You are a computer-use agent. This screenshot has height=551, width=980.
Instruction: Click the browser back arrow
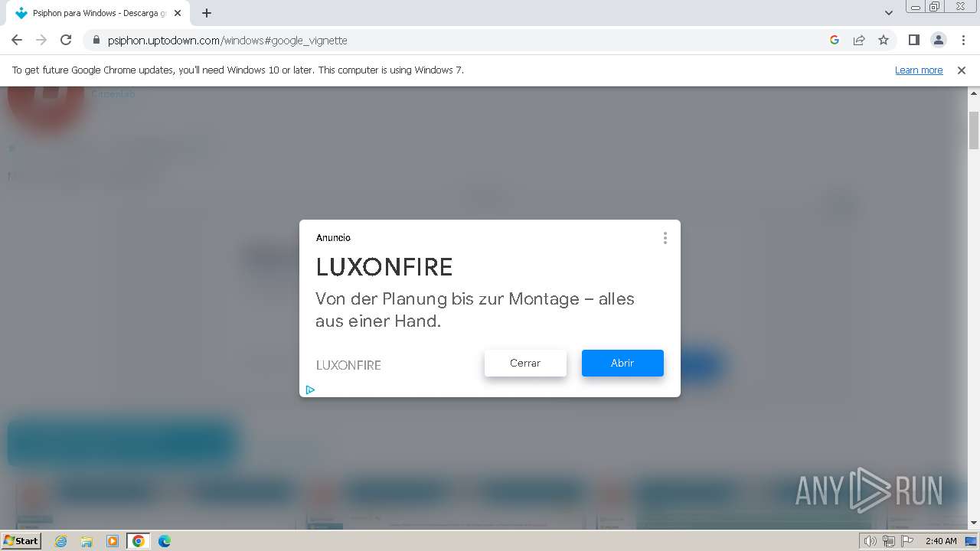coord(17,40)
